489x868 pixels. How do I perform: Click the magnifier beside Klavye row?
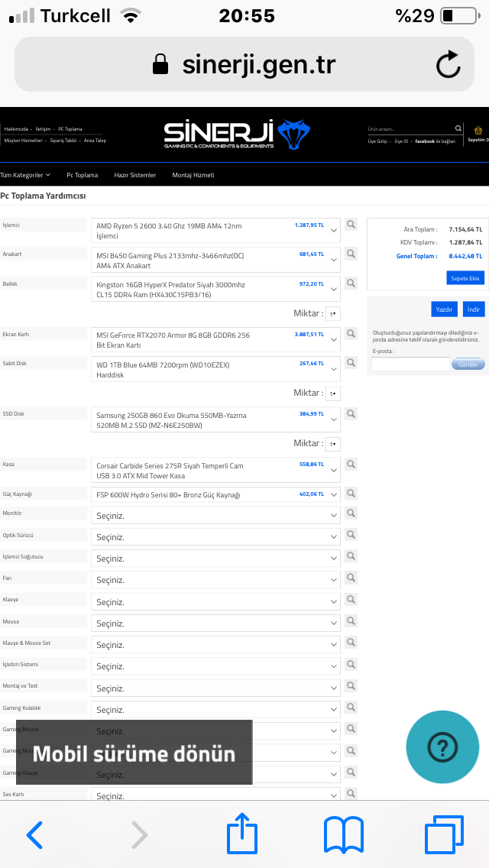point(351,600)
